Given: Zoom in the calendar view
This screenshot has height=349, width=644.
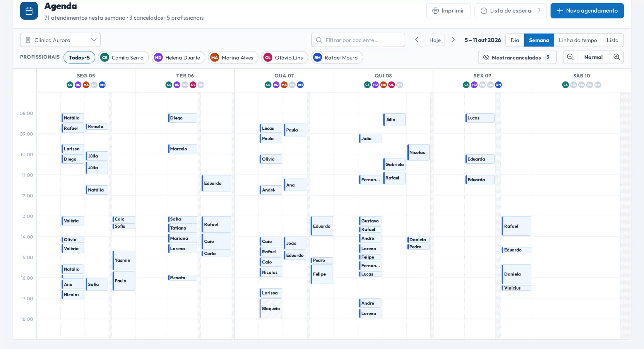Looking at the screenshot, I should [617, 57].
